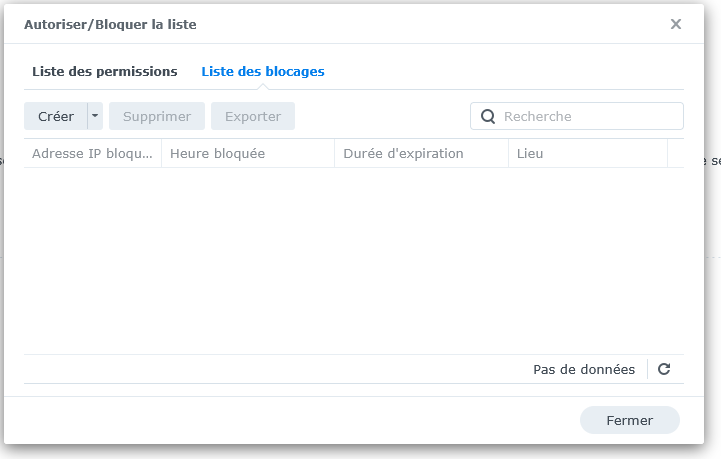Screen dimensions: 721x459
Task: Sort by Adresse IP bloquée column header
Action: [x=92, y=153]
